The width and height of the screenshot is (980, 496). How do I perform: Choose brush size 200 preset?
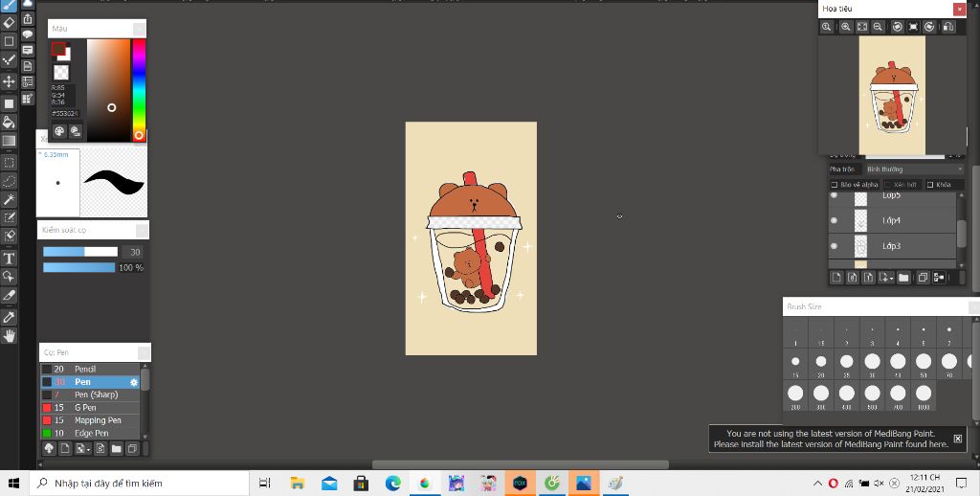pos(795,396)
